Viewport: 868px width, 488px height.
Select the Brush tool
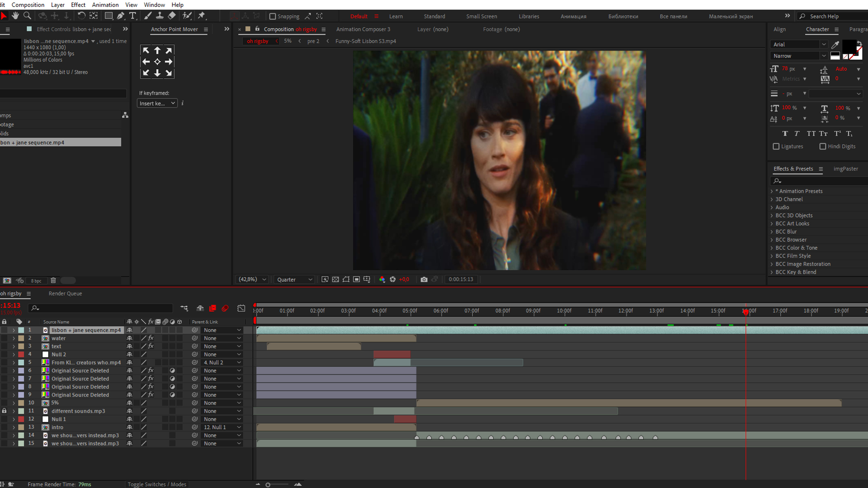pos(148,16)
